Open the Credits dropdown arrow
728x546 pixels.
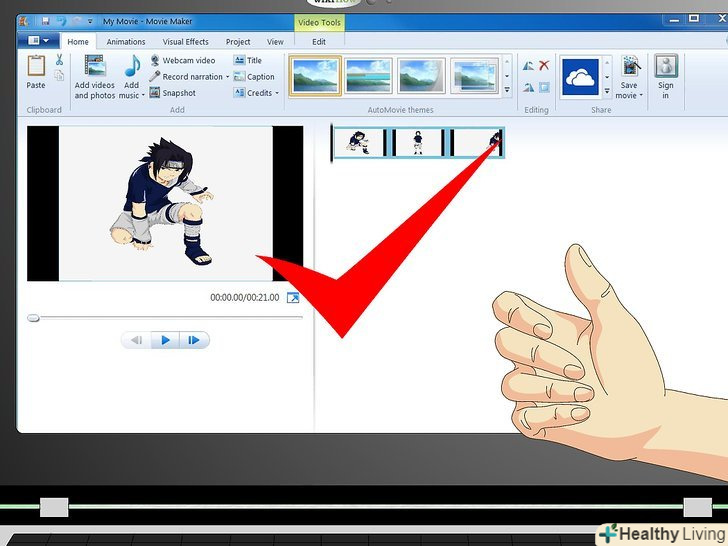click(277, 93)
